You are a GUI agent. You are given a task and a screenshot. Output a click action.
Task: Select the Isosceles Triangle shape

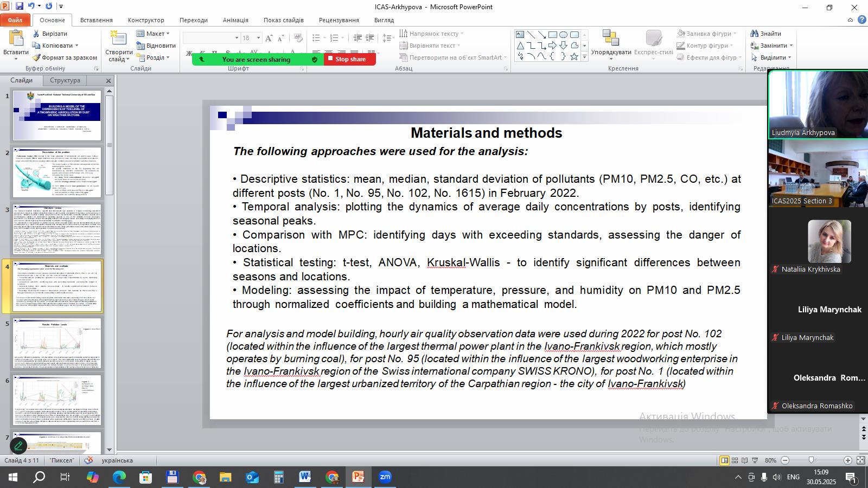pyautogui.click(x=520, y=46)
